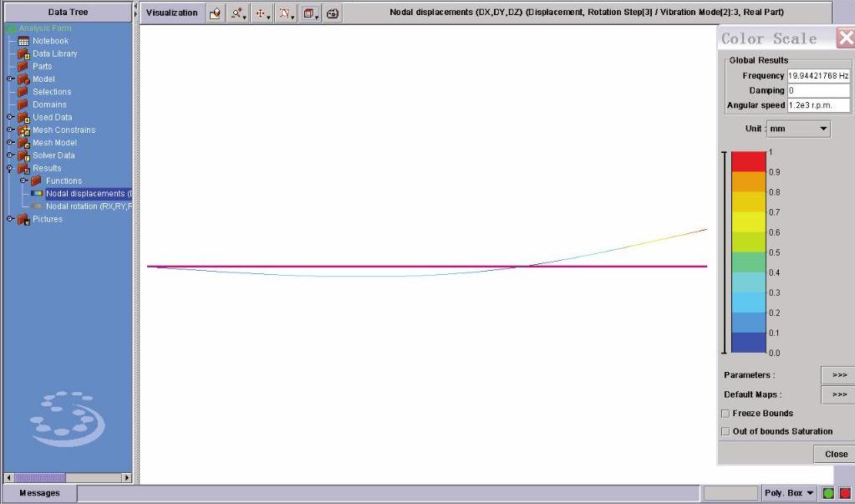Enable the Freeze Bounds checkbox
Image resolution: width=855 pixels, height=504 pixels.
click(x=725, y=413)
